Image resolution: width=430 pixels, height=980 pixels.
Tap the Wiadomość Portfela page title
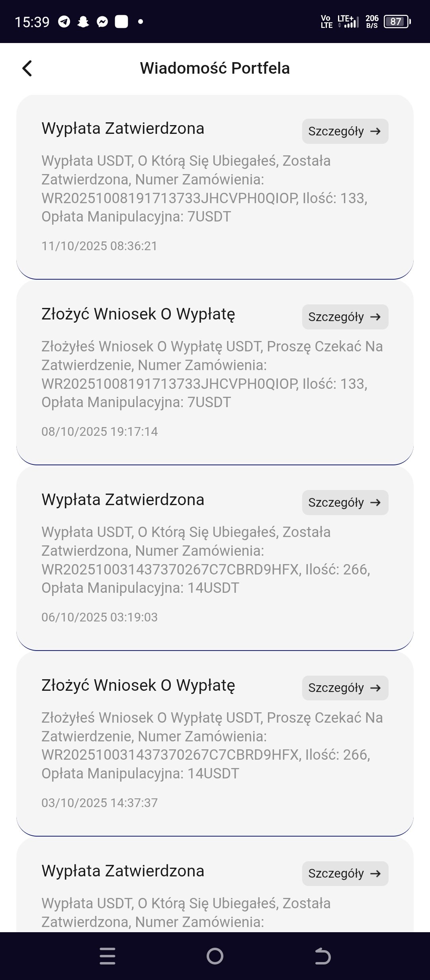point(215,68)
